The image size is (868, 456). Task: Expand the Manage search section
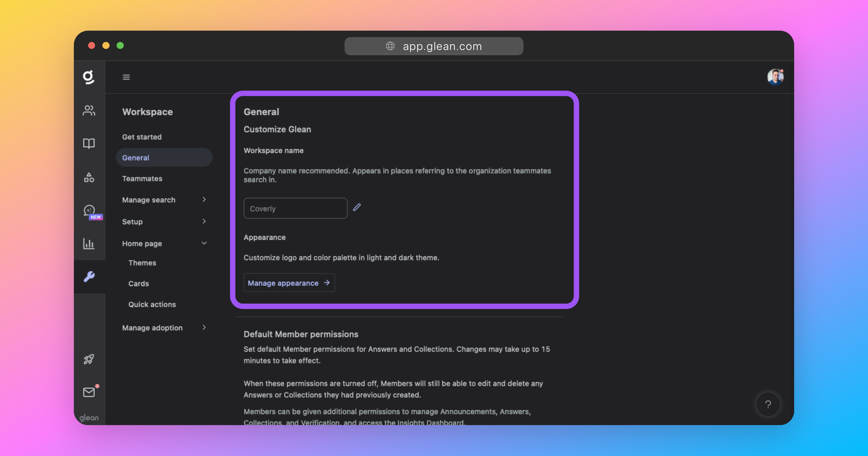(204, 200)
